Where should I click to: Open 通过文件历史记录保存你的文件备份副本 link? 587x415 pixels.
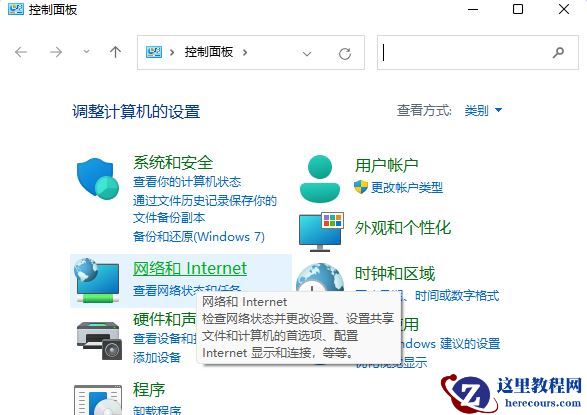(x=205, y=209)
